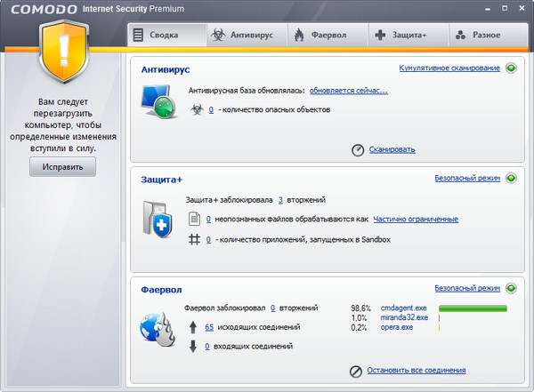Toggle the green status indicator in Защита+ section
The height and width of the screenshot is (392, 534).
(x=512, y=178)
